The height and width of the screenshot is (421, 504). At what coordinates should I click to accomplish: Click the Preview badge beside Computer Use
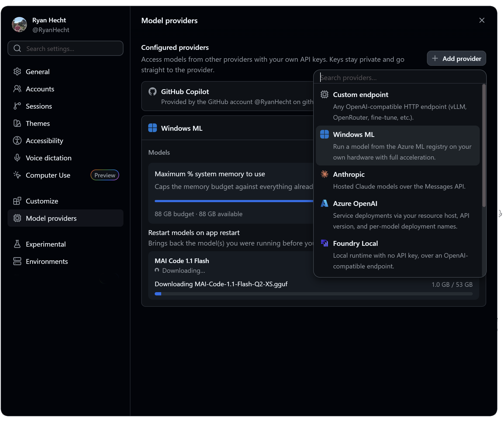coord(105,175)
